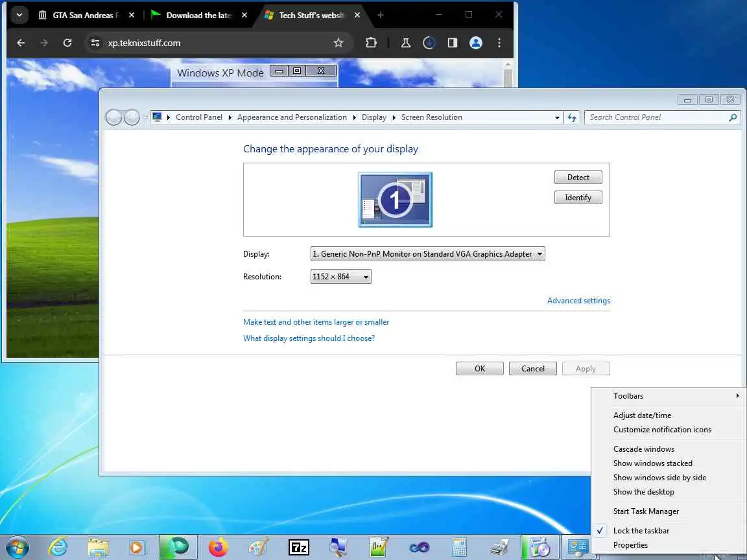The height and width of the screenshot is (560, 747).
Task: Bookmark page with Chrome star icon
Action: pyautogui.click(x=338, y=43)
